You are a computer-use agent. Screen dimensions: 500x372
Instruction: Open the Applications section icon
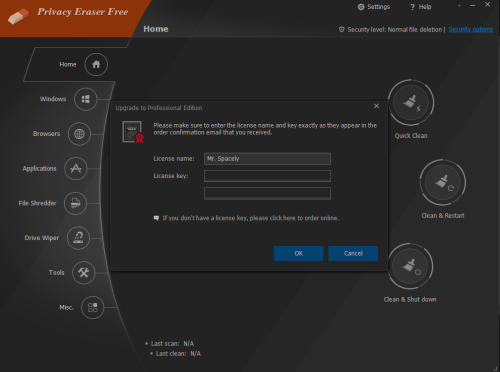click(76, 169)
